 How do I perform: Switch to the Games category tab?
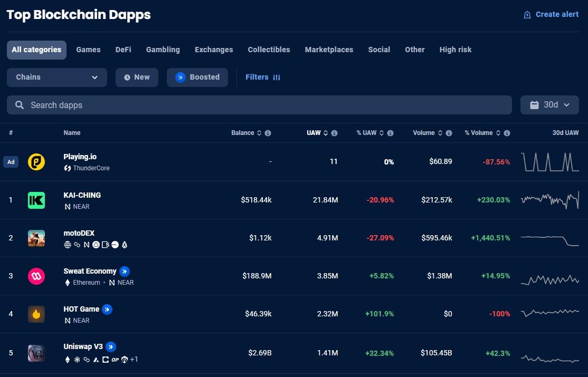point(88,50)
